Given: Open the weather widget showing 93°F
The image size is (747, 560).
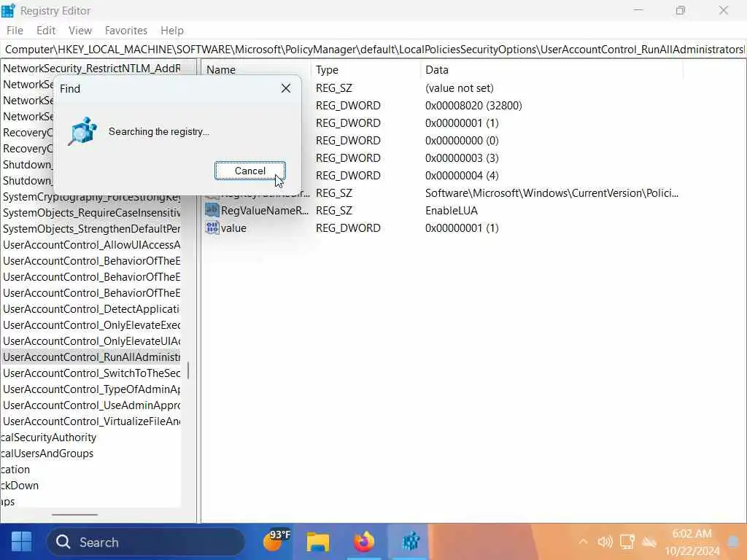Looking at the screenshot, I should coord(276,541).
